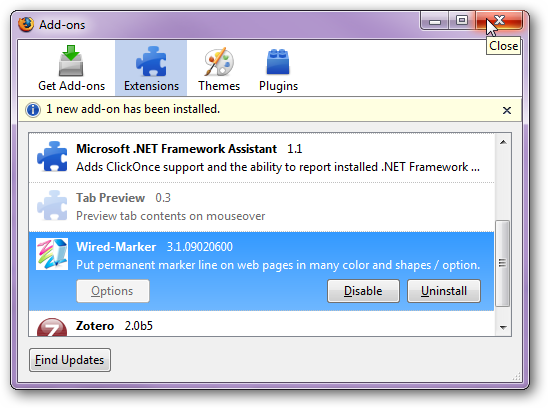The image size is (548, 408).
Task: Click the extensions list scrollbar thumb
Action: pyautogui.click(x=503, y=263)
